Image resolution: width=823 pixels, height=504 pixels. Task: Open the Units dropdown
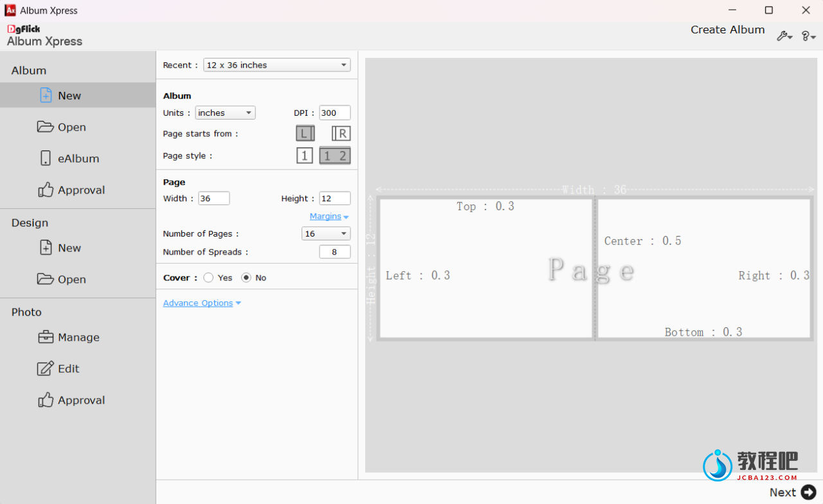225,113
